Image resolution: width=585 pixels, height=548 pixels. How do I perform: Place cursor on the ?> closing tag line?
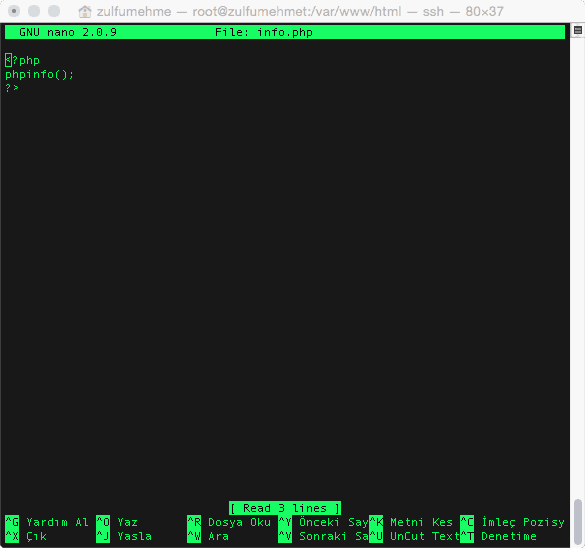pos(12,88)
